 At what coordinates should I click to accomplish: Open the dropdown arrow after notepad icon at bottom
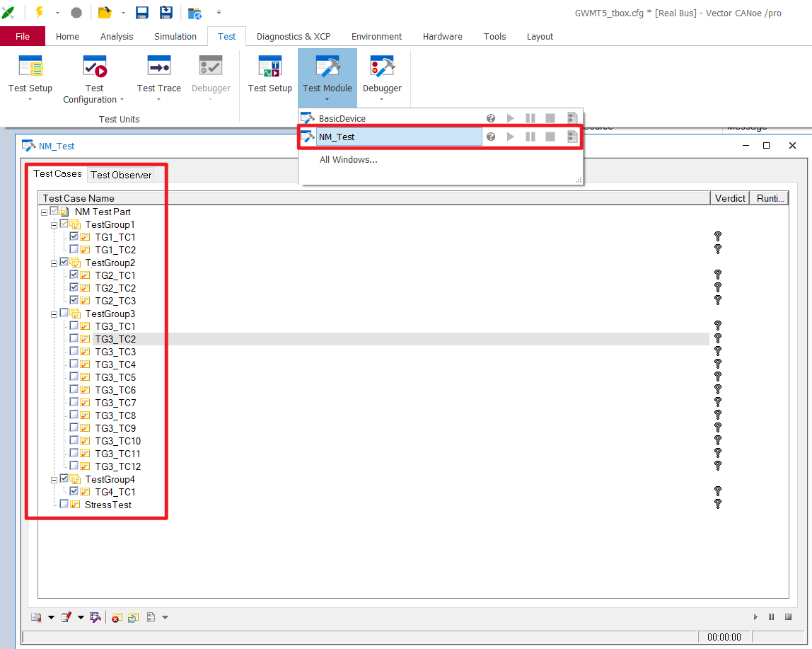click(81, 617)
